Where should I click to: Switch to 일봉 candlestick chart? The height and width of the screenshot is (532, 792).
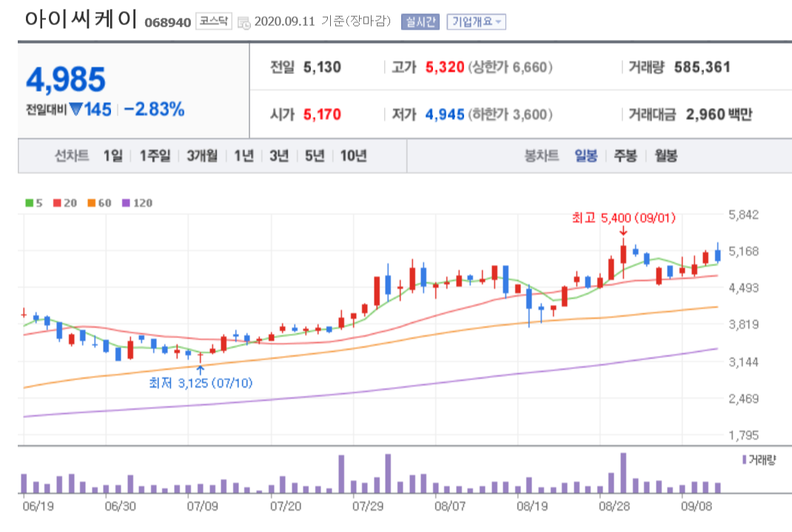(x=586, y=155)
